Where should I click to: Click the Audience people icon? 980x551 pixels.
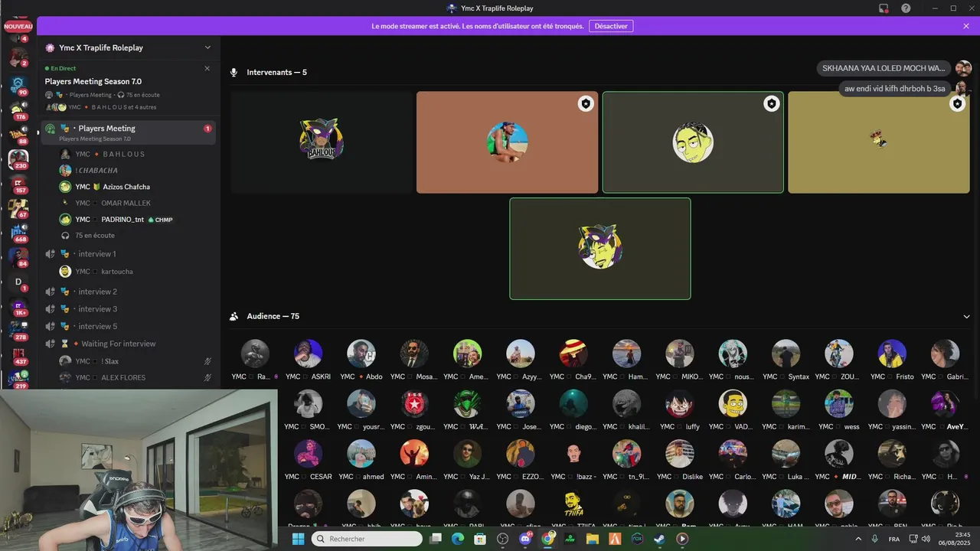pos(234,316)
